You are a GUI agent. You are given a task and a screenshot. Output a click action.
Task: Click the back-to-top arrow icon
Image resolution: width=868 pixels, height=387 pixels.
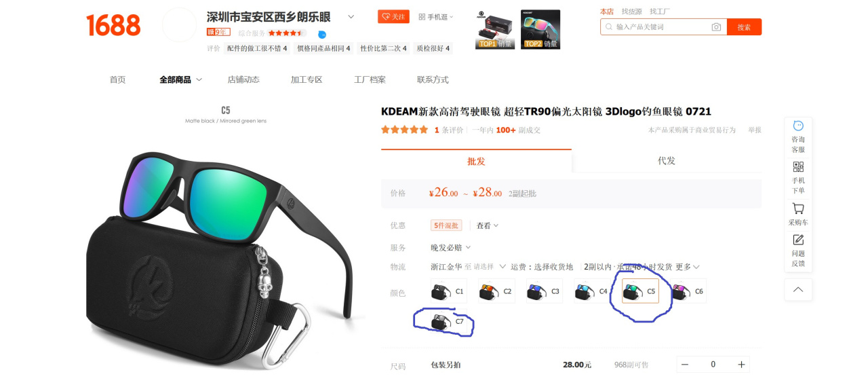(x=798, y=289)
